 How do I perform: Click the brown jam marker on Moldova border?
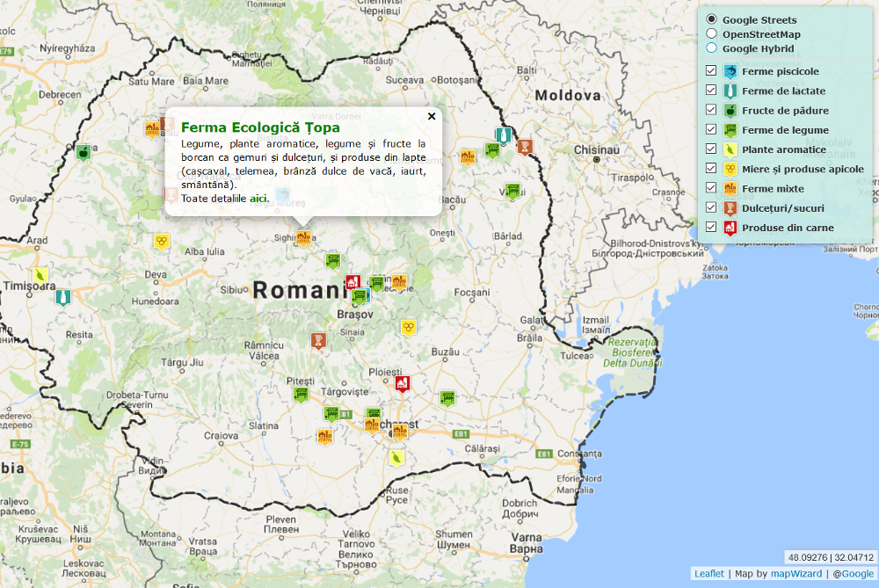coord(525,147)
